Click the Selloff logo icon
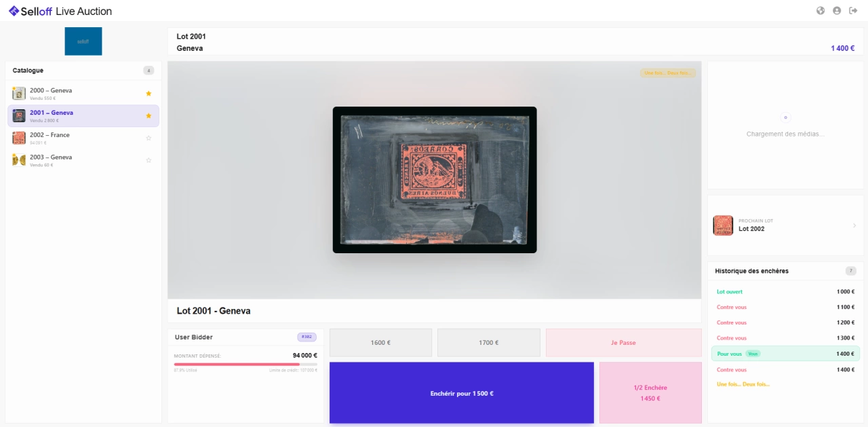This screenshot has height=427, width=868. point(14,11)
